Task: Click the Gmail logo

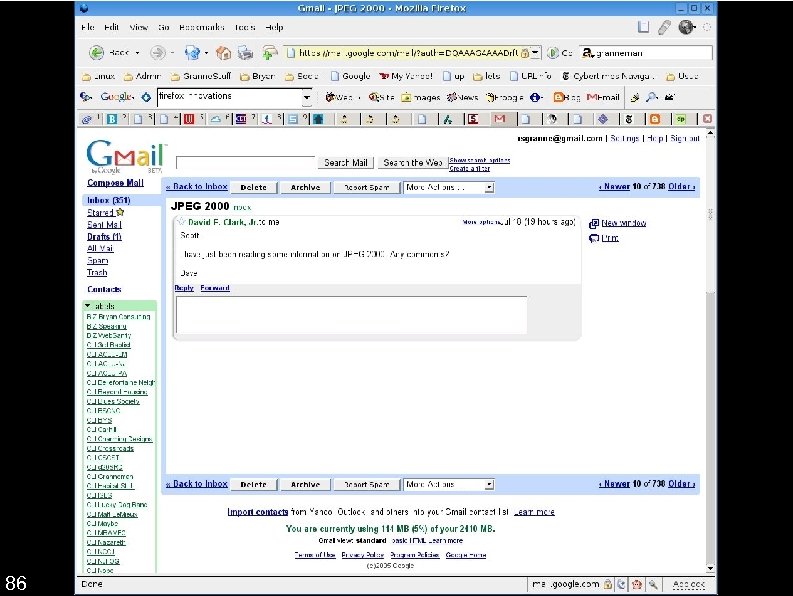Action: (125, 156)
